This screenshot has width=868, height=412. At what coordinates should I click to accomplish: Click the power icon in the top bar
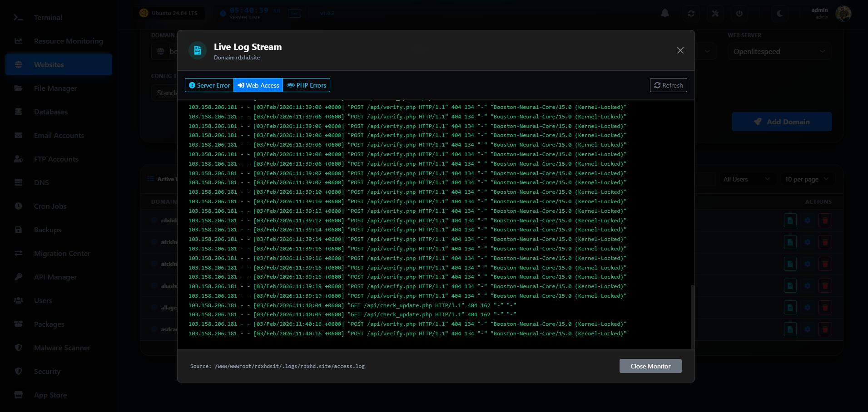pyautogui.click(x=739, y=14)
